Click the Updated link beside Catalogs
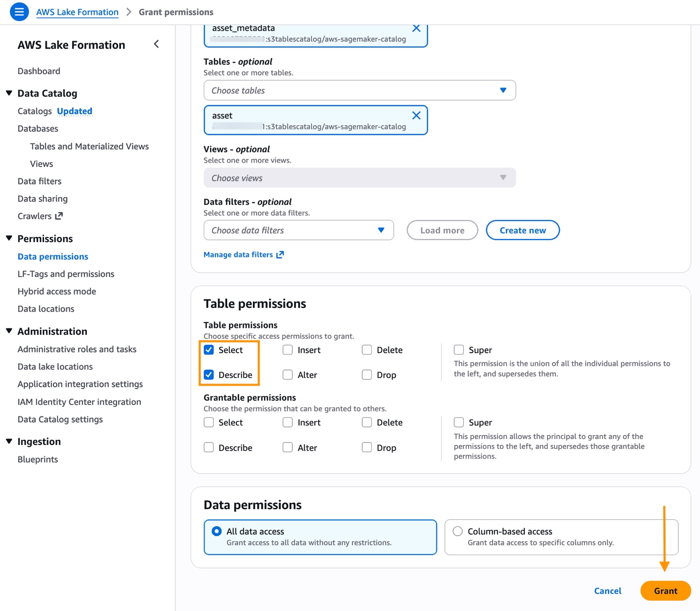Image resolution: width=700 pixels, height=611 pixels. tap(74, 111)
